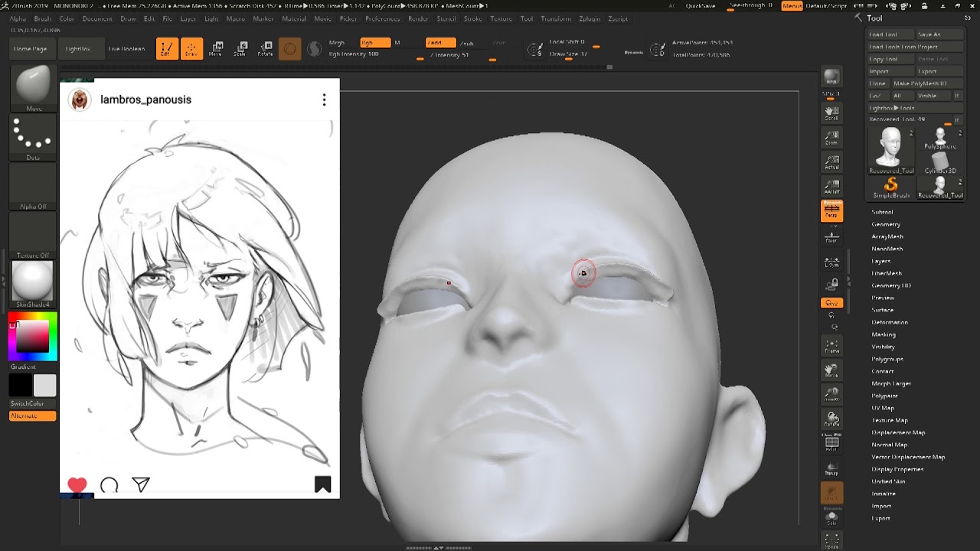Pick a color in the color picker square
Screen dimensions: 980x551
coord(33,337)
